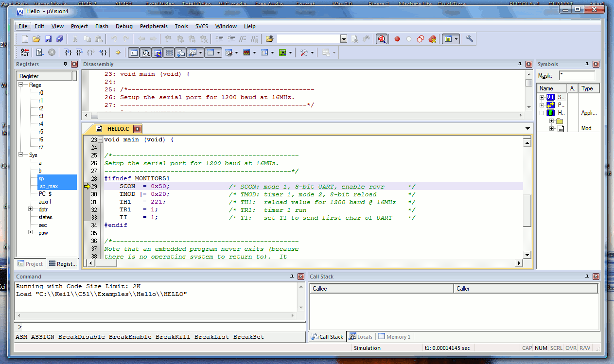Image resolution: width=614 pixels, height=364 pixels.
Task: Switch to the Registers tab
Action: click(62, 263)
